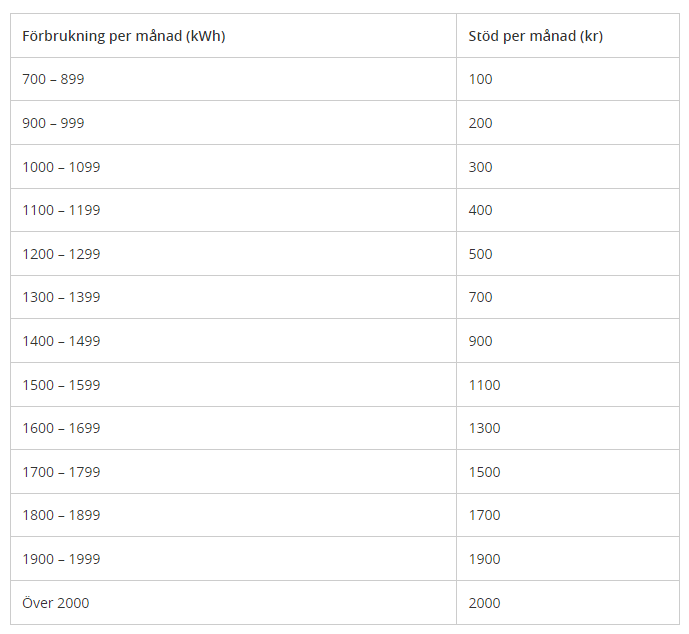This screenshot has height=634, width=689.
Task: Select the 1500 kr support value
Action: 485,472
